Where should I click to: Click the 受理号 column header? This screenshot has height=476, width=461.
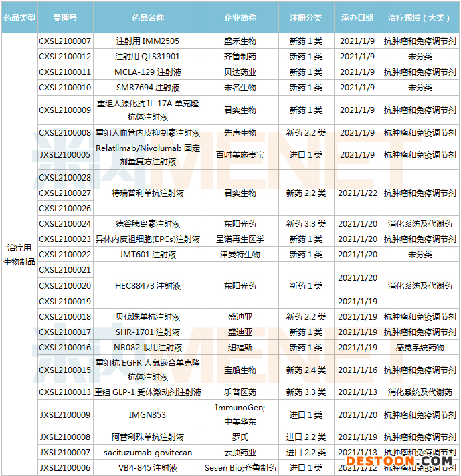(65, 17)
